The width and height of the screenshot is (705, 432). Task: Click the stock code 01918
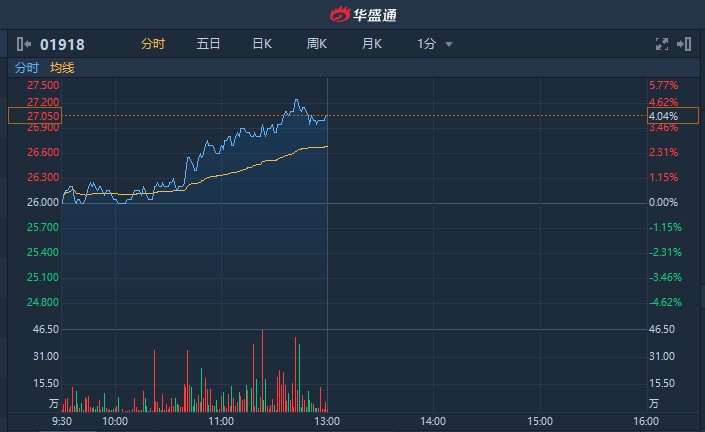point(62,44)
